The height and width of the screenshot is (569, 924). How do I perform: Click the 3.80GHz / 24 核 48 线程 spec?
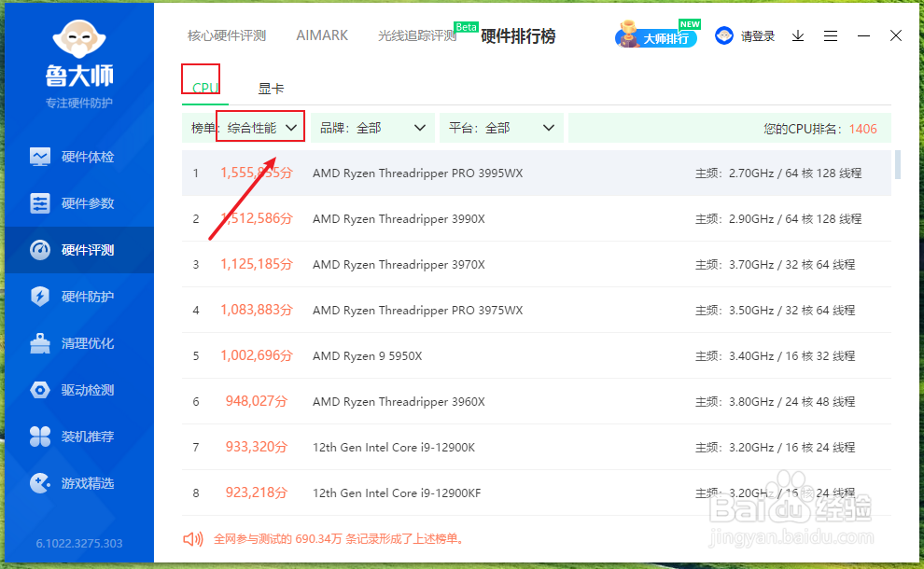tap(792, 402)
